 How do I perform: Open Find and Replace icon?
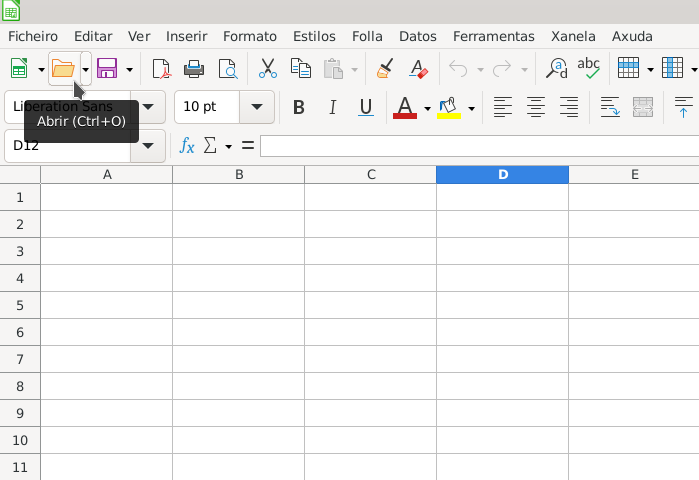click(x=556, y=69)
